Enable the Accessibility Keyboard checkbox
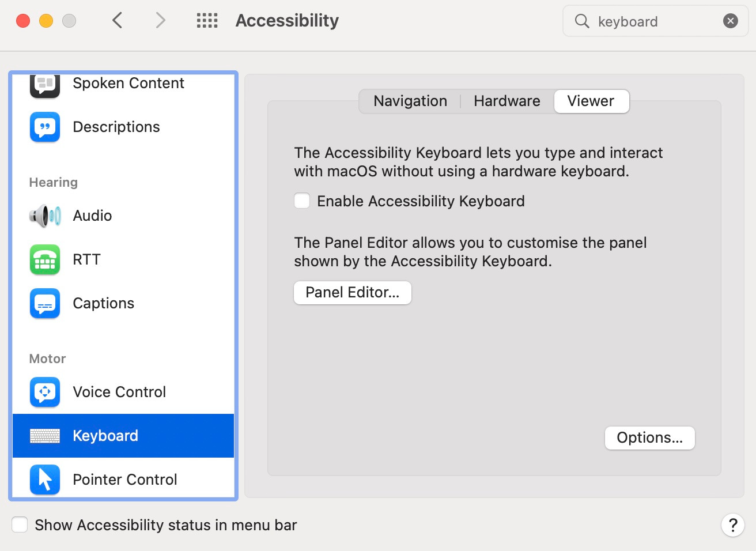Viewport: 756px width, 551px height. pos(302,201)
